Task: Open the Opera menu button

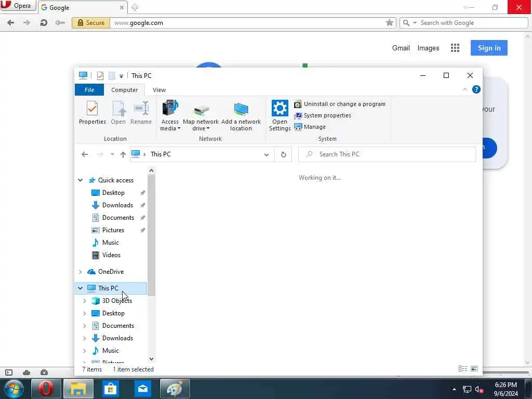Action: [x=18, y=6]
